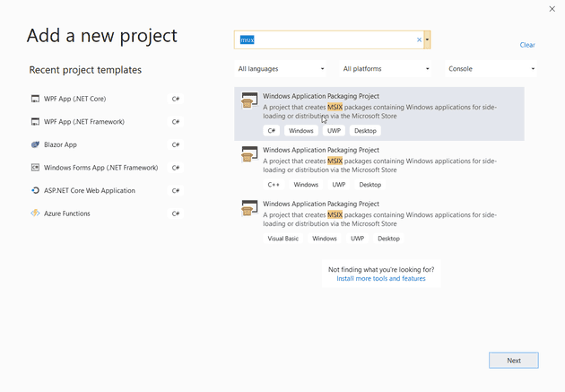The height and width of the screenshot is (392, 565).
Task: Click the Recent project templates heading
Action: click(85, 70)
